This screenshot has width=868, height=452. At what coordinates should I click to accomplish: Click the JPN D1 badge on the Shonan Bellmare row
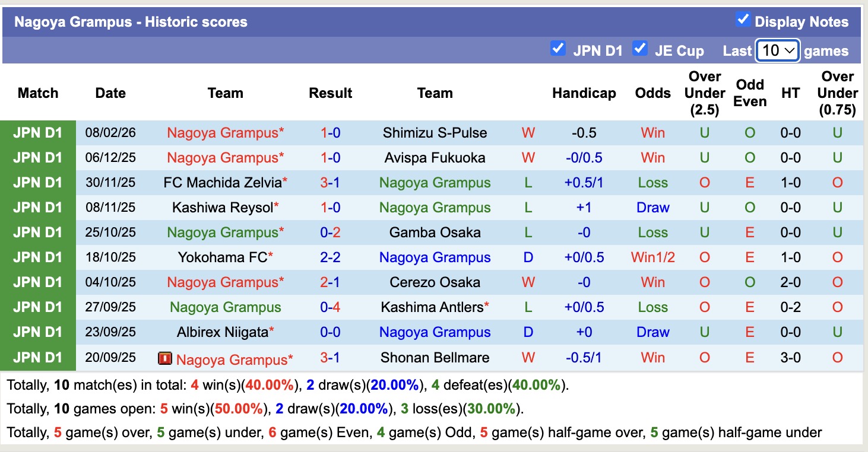click(x=37, y=357)
